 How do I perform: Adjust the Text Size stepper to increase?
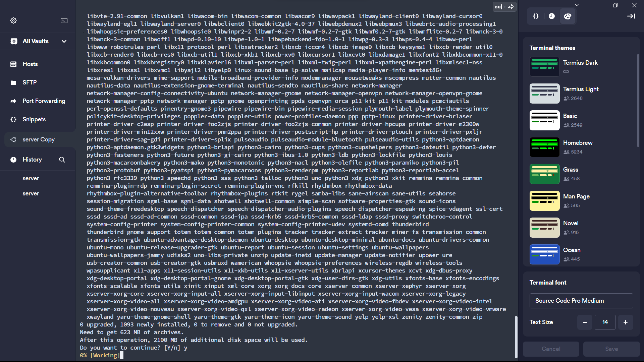point(626,322)
